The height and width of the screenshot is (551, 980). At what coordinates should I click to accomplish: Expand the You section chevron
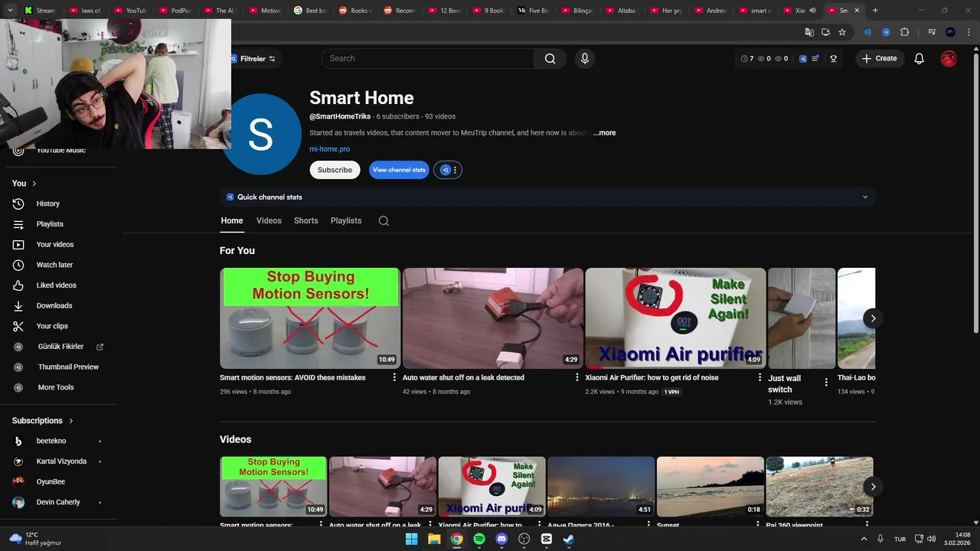click(34, 184)
